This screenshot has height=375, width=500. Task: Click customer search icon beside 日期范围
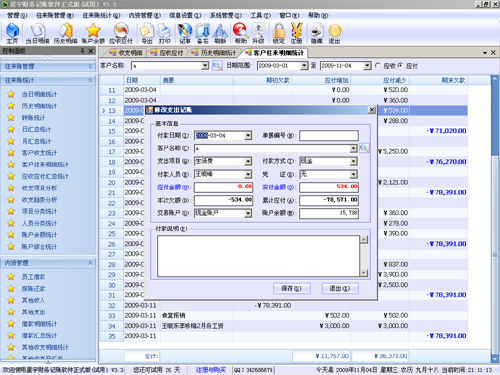point(217,65)
